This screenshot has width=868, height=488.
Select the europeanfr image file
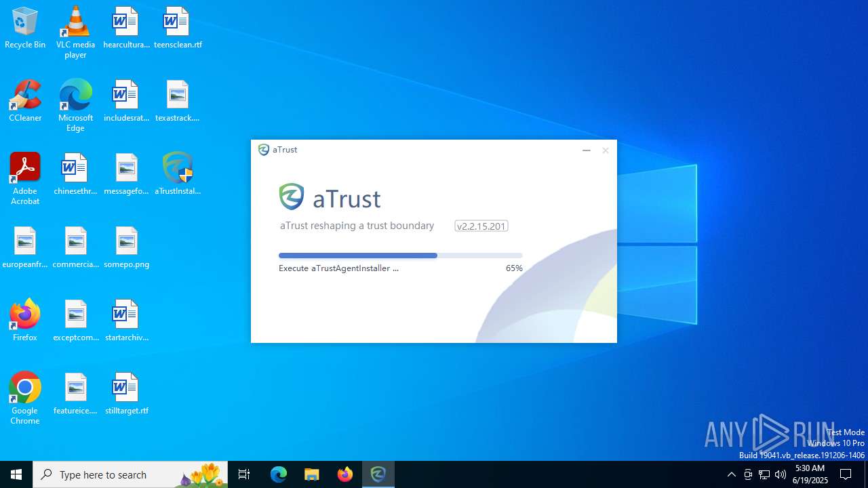tap(25, 248)
